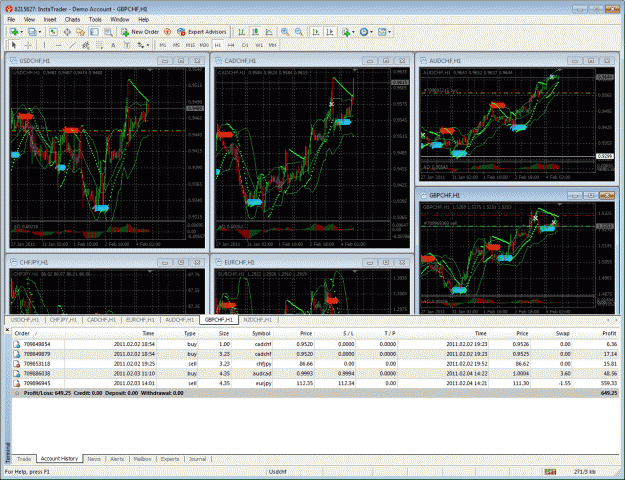The image size is (625, 480).
Task: Click profit value 559.33
Action: [x=608, y=383]
